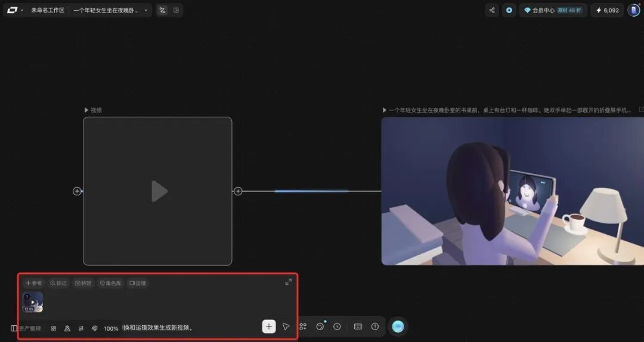Click the 参考 add reference tab
The height and width of the screenshot is (342, 644).
coord(33,283)
